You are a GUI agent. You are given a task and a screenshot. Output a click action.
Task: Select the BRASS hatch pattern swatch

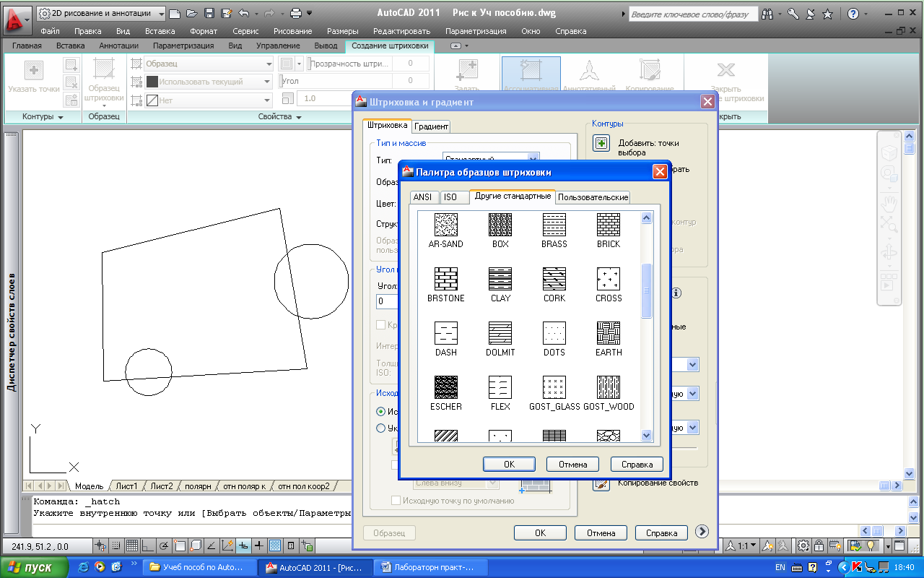[x=554, y=225]
